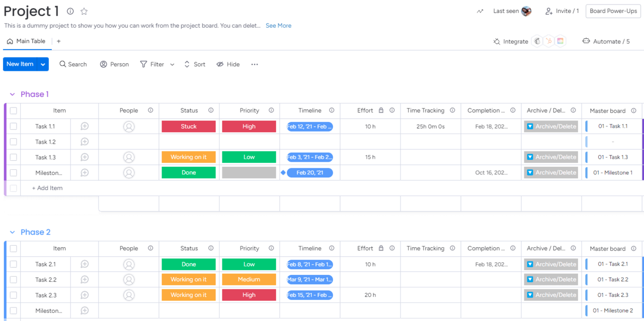Viewport: 644px width, 321px height.
Task: Open the Medium priority dropdown for Task 2.2
Action: click(x=249, y=279)
